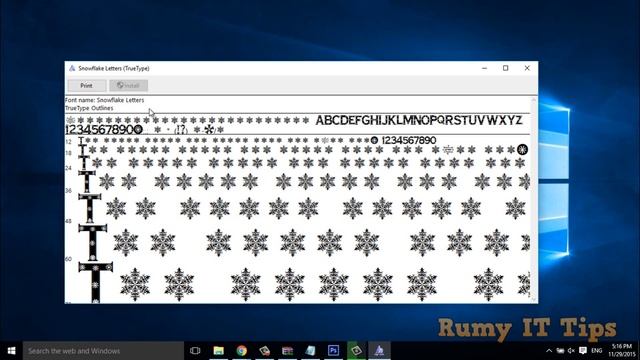Click the Print button
The height and width of the screenshot is (360, 640).
point(87,85)
